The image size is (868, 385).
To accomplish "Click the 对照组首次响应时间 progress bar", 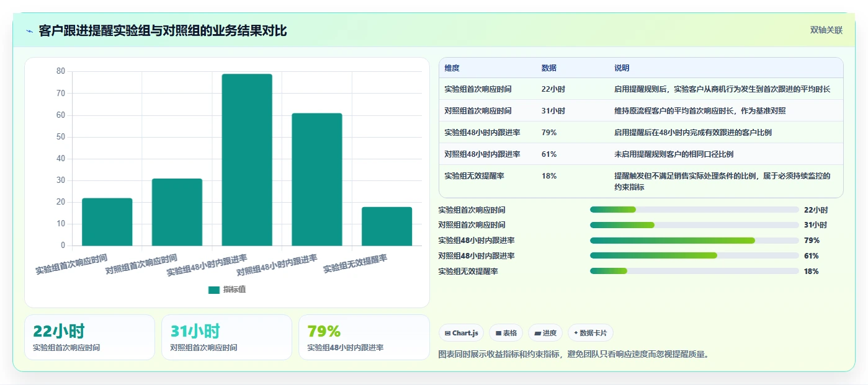I will [x=694, y=225].
